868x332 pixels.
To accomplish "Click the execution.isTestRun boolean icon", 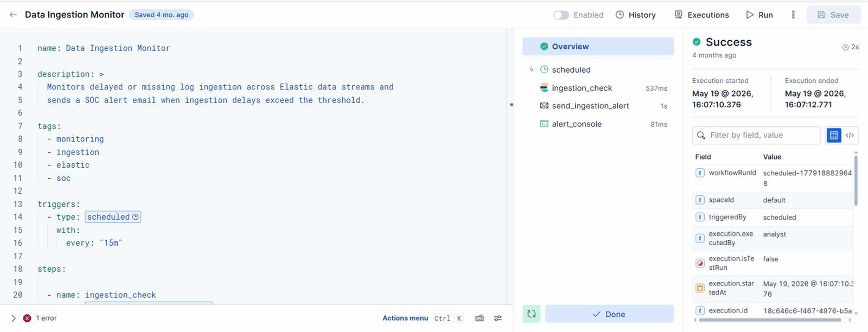I will click(x=700, y=263).
